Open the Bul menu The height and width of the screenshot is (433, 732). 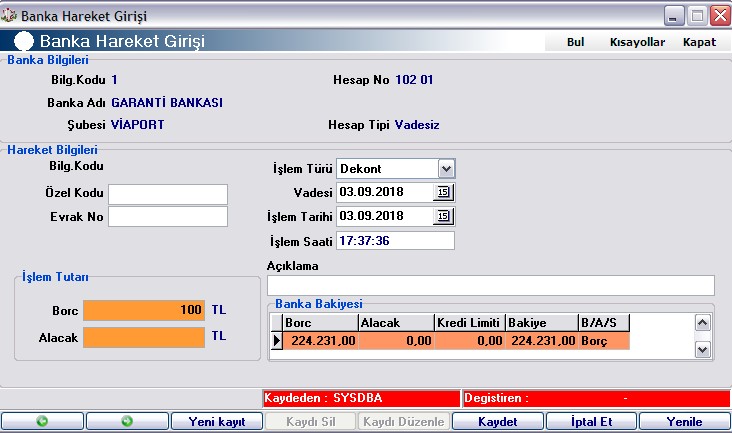[x=575, y=42]
